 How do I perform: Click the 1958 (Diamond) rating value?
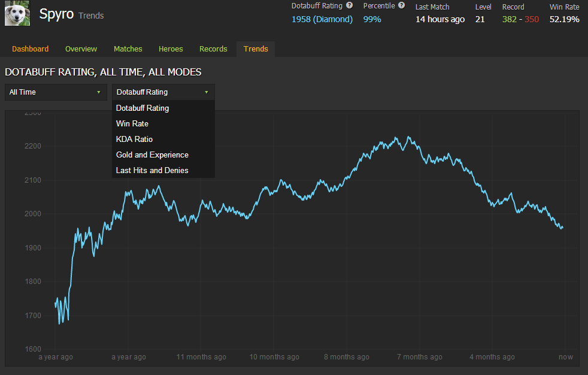[322, 19]
